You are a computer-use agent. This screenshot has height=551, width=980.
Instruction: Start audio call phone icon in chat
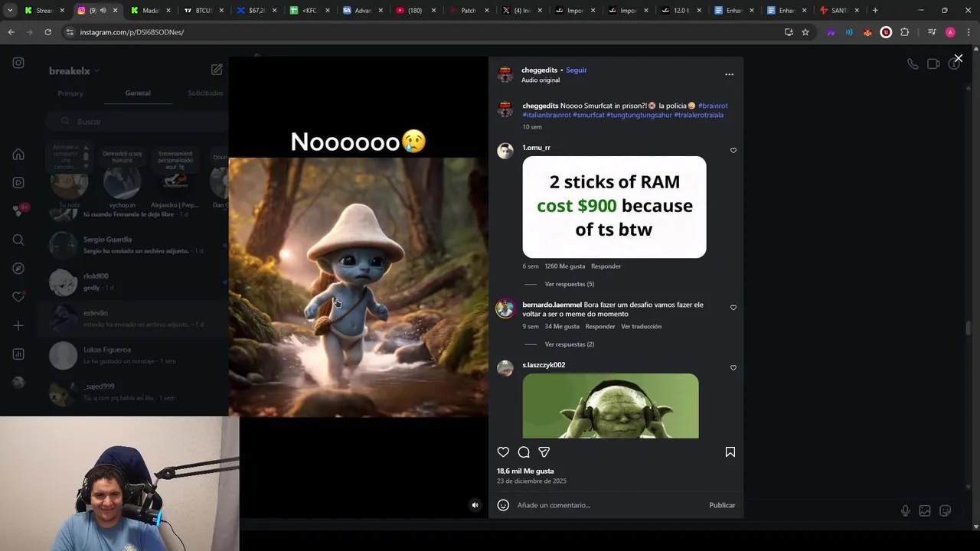tap(913, 64)
